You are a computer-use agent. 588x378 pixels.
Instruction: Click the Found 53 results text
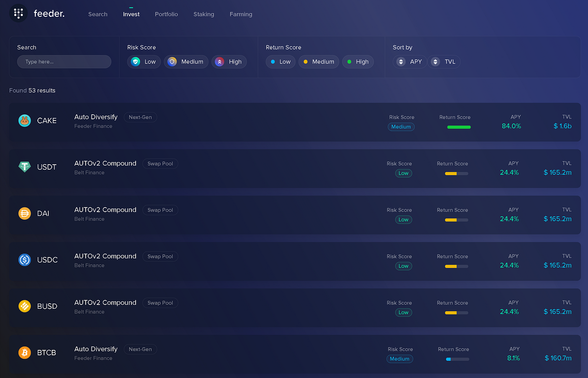(32, 91)
